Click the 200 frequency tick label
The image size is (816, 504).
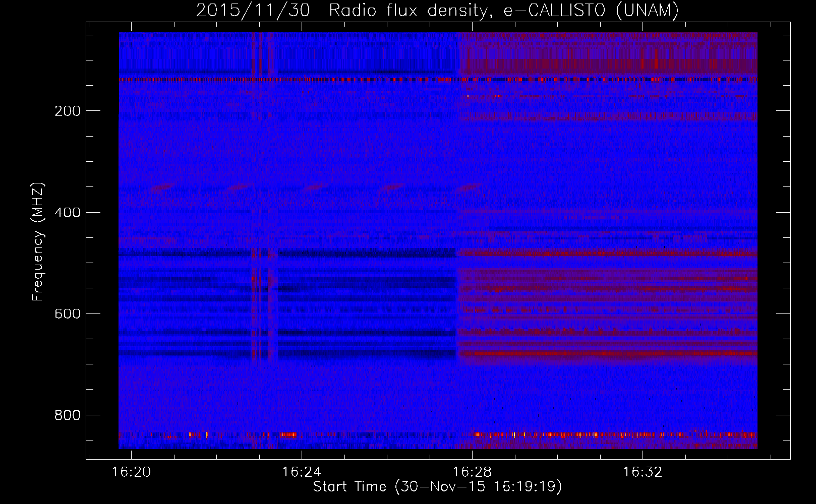pyautogui.click(x=68, y=111)
